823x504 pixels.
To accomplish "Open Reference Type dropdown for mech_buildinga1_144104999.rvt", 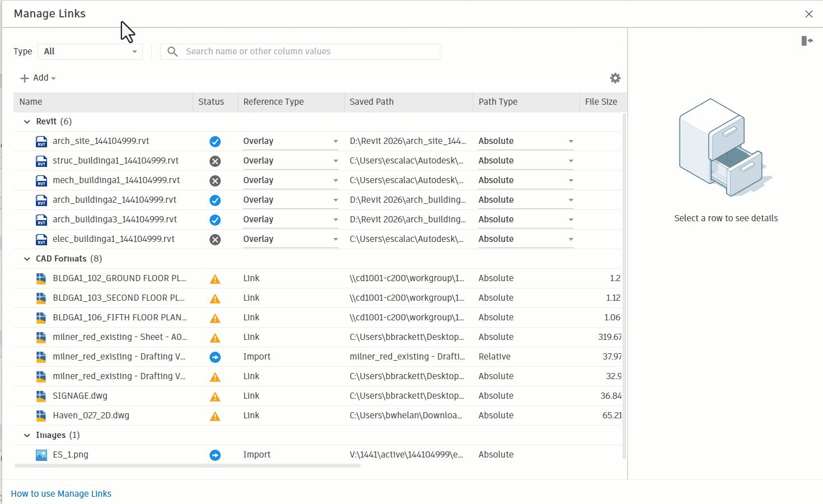I will 291,180.
